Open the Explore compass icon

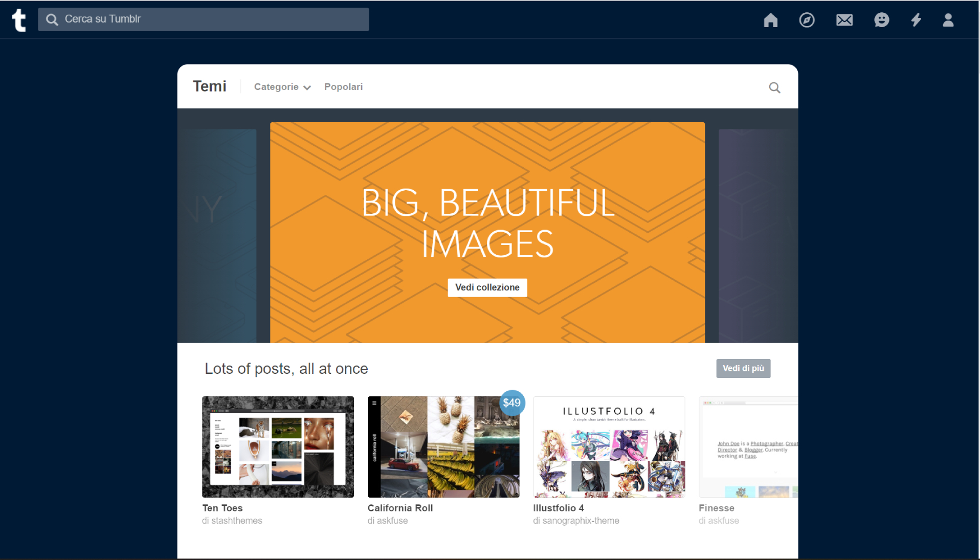point(807,20)
